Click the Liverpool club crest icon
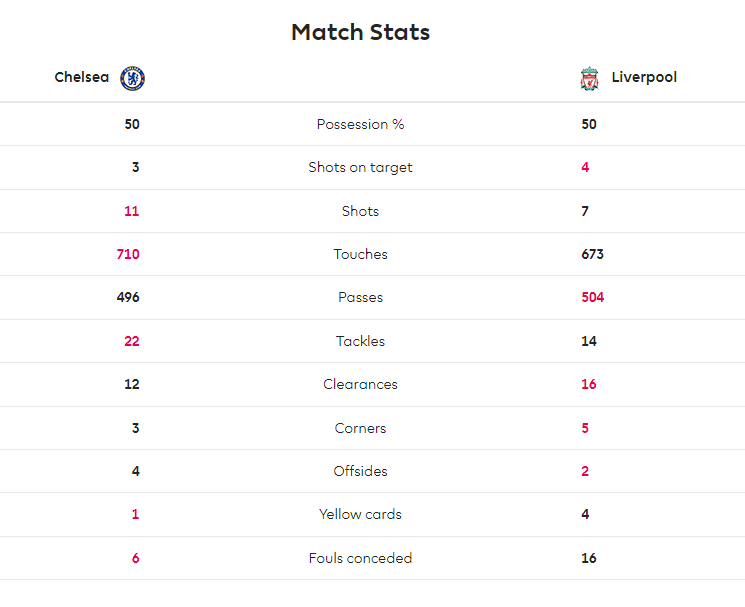Viewport: 745px width, 607px height. pos(589,78)
